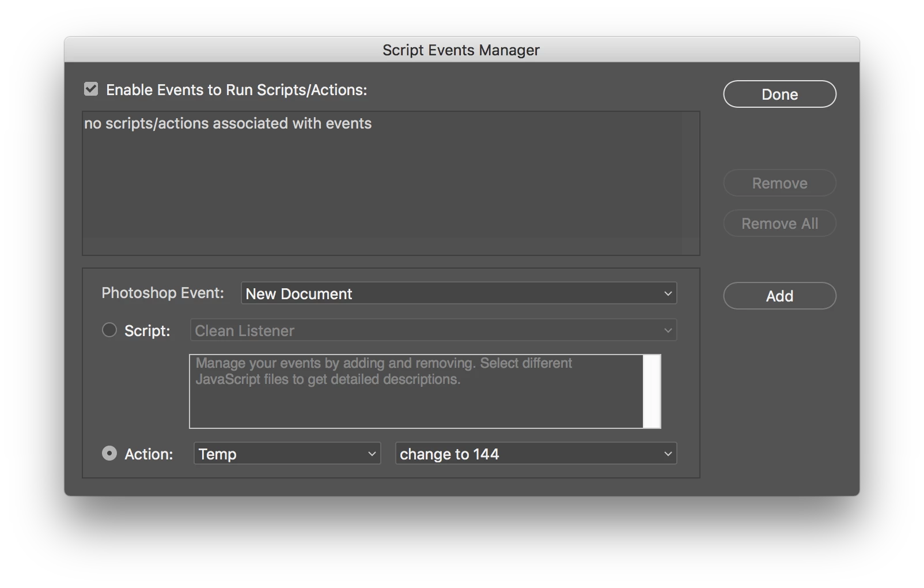Click the Remove button
Image resolution: width=924 pixels, height=588 pixels.
(779, 183)
